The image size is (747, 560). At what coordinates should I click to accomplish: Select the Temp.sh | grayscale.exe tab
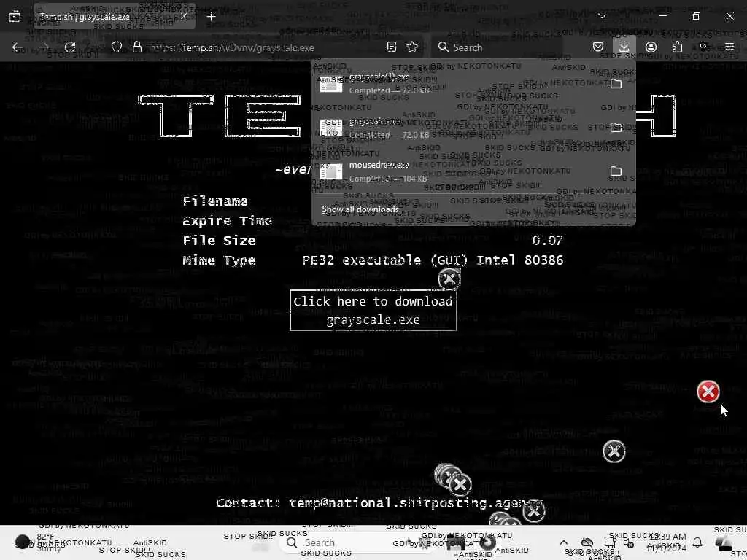[115, 17]
